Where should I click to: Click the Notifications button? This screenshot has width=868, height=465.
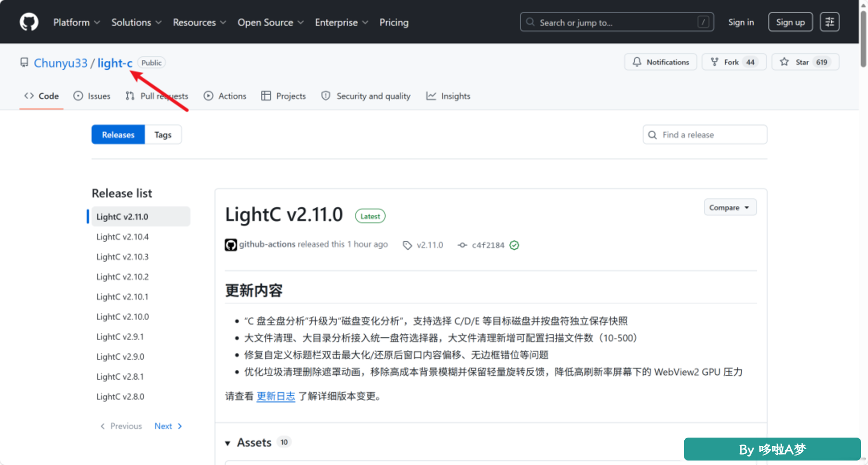(x=660, y=62)
